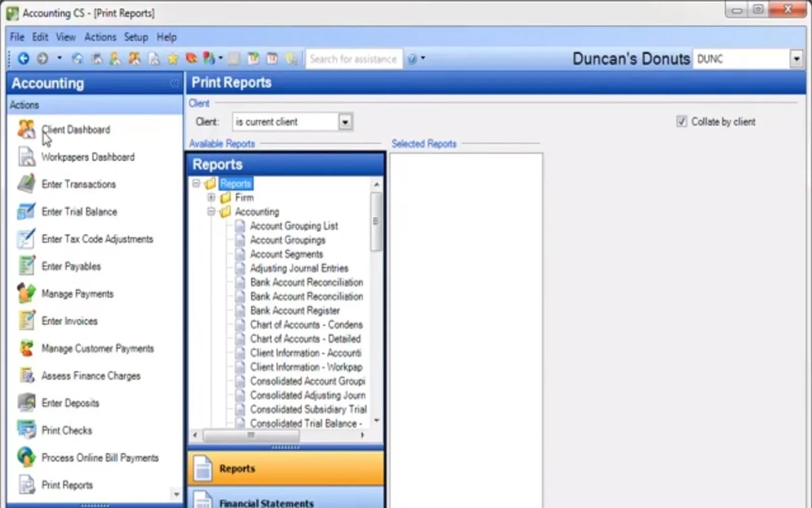
Task: Open the orange Reports section button
Action: [x=286, y=468]
